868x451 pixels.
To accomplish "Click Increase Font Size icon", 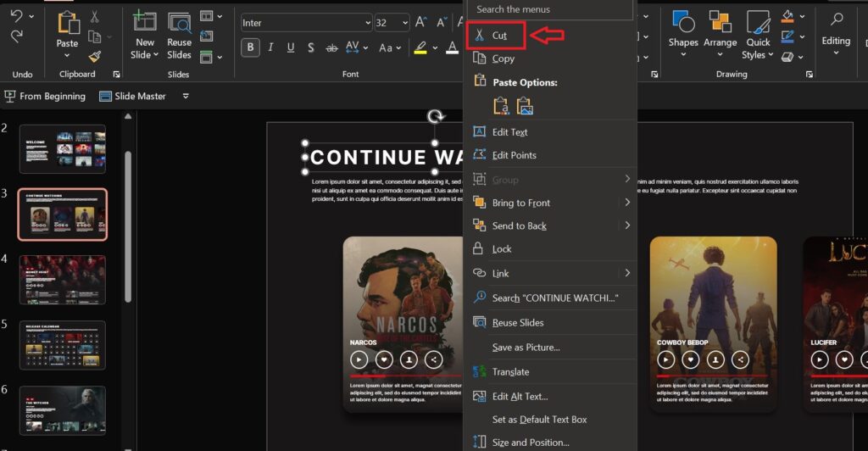I will [x=420, y=22].
